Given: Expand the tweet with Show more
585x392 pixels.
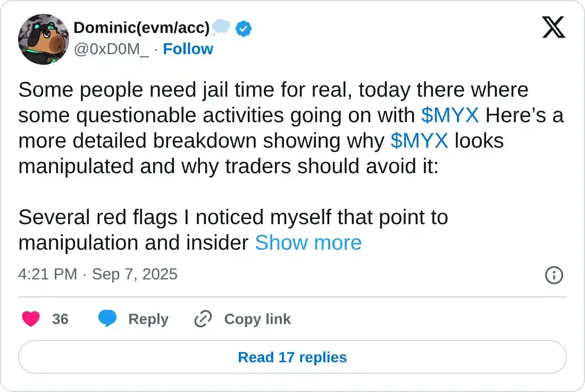Looking at the screenshot, I should tap(308, 243).
